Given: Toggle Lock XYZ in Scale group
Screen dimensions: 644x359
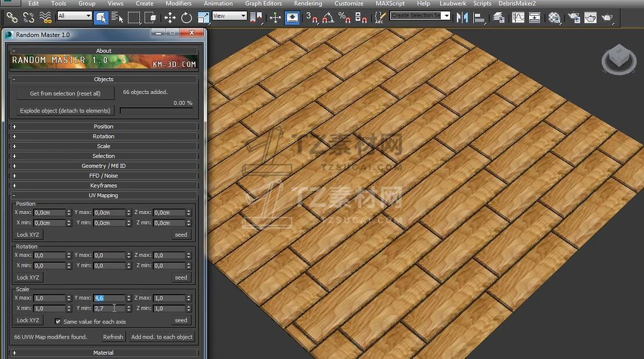Looking at the screenshot, I should point(28,320).
